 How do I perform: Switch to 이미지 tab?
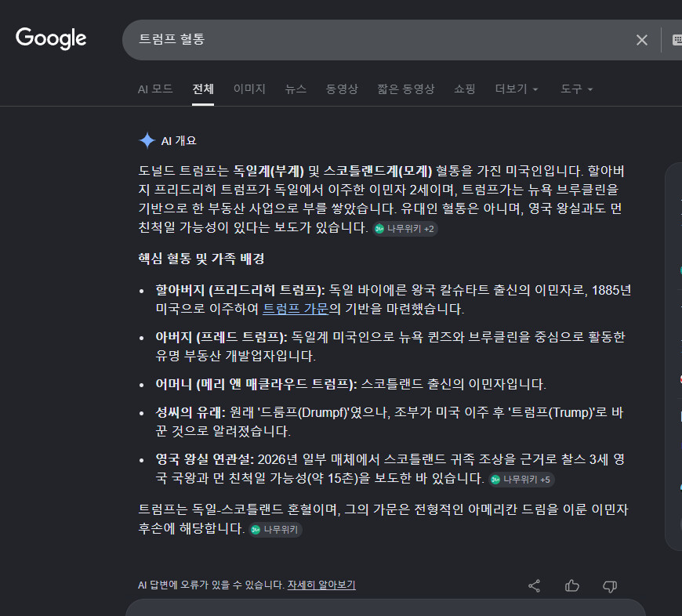click(x=249, y=89)
